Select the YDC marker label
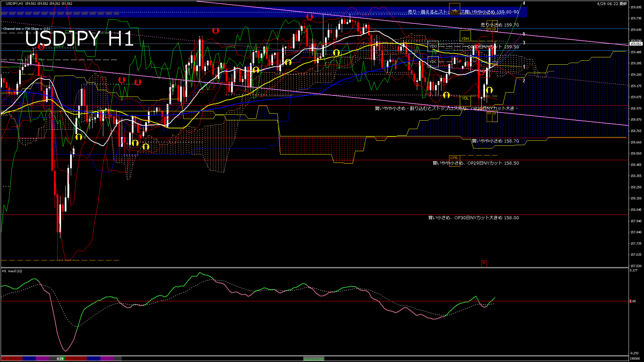The height and width of the screenshot is (362, 644). coord(433,62)
